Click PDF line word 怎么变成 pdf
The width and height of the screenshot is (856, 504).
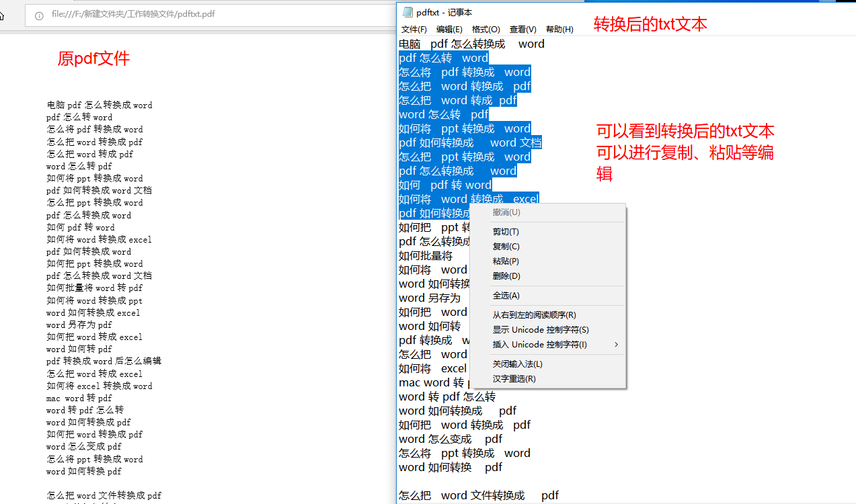pos(84,446)
